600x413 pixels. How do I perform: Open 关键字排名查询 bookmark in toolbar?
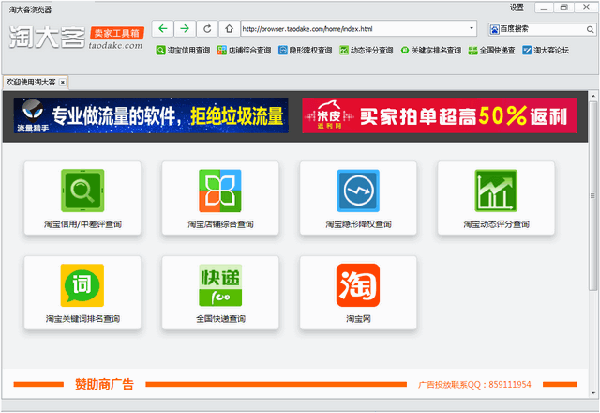[431, 50]
